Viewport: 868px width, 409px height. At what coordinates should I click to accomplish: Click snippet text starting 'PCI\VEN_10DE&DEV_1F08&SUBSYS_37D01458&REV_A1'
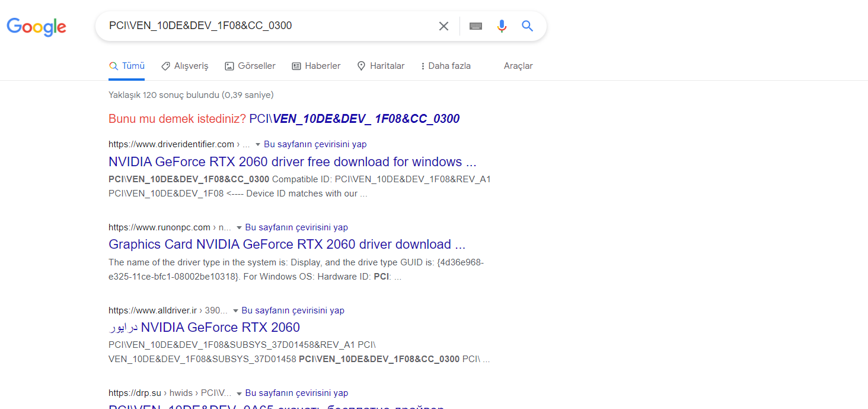[233, 345]
